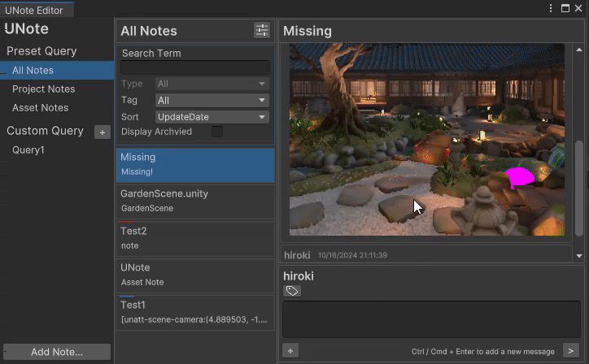Open custom query Query1
This screenshot has width=589, height=364.
(57, 149)
